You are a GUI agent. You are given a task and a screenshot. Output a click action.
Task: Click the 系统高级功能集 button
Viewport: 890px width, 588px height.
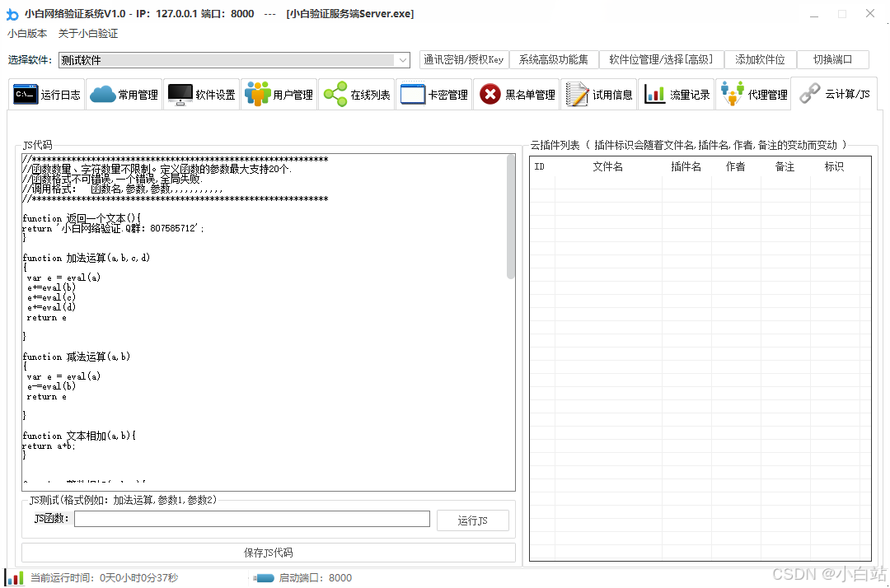pyautogui.click(x=554, y=59)
